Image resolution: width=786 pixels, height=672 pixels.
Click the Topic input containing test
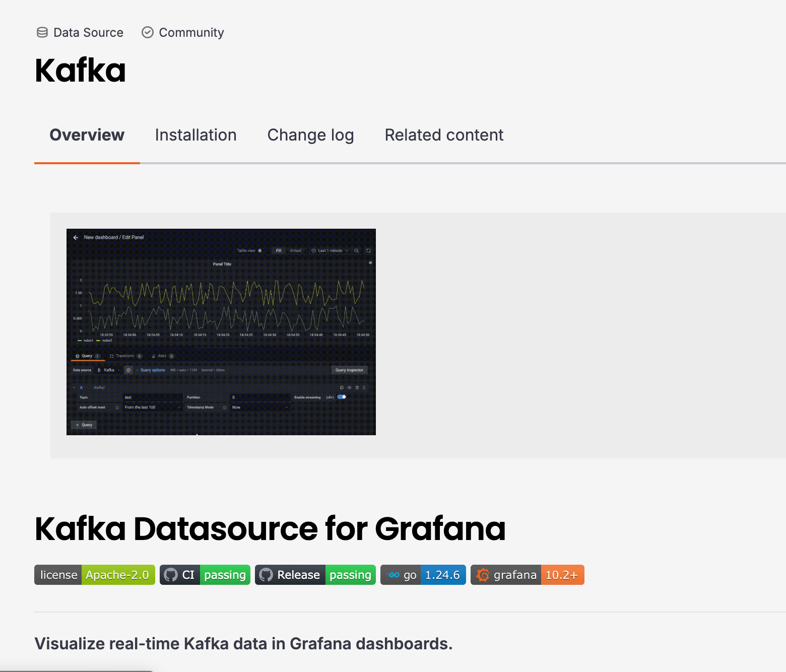click(153, 397)
